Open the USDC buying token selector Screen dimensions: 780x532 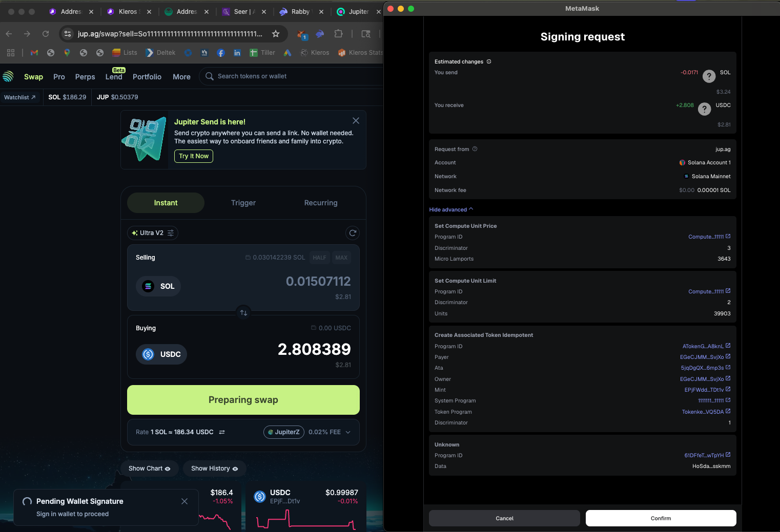(x=161, y=354)
